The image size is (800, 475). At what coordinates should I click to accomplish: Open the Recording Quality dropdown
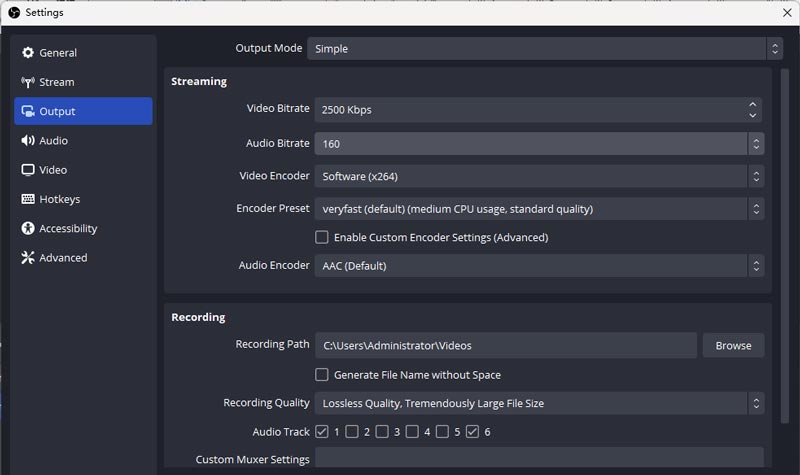coord(538,403)
